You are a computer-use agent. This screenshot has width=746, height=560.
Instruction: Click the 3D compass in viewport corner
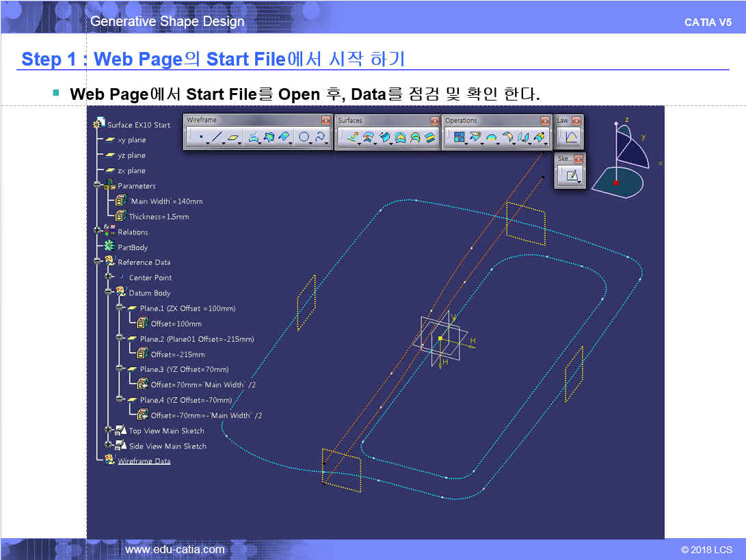tap(621, 161)
